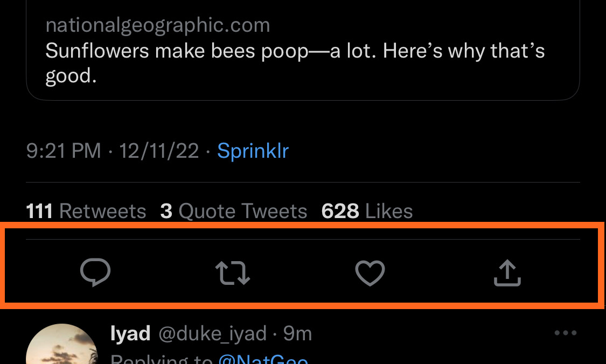Open the share sheet with the upload icon
Image resolution: width=606 pixels, height=364 pixels.
click(x=507, y=272)
